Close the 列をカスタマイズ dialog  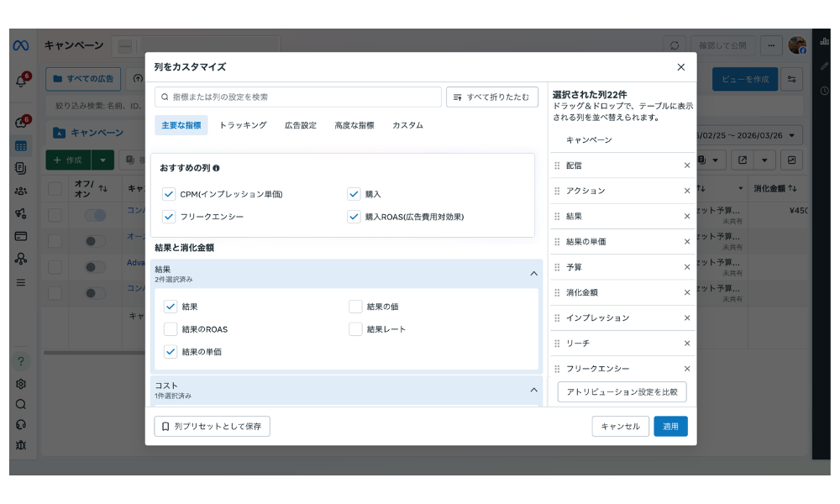(680, 67)
